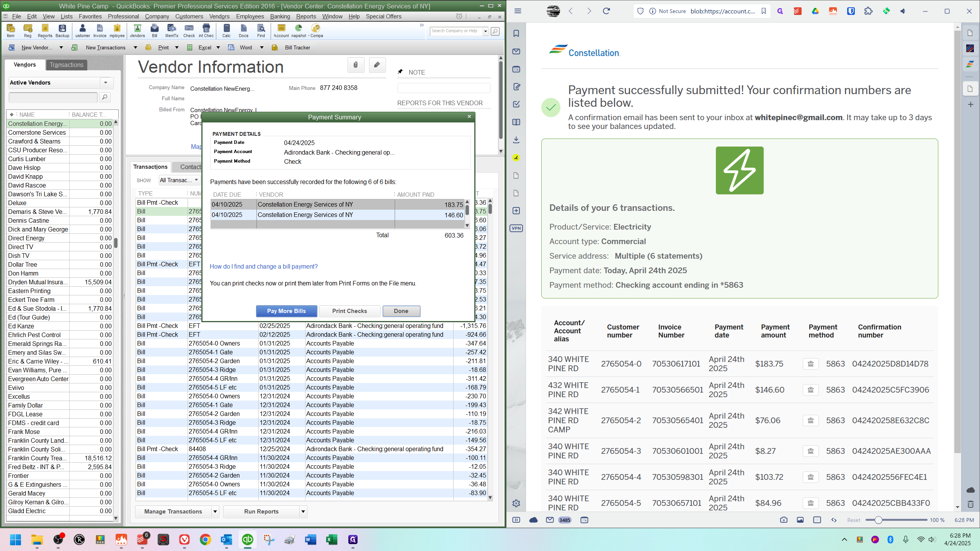Viewport: 980px width, 551px height.
Task: Click the Find toolbar icon
Action: 261,30
